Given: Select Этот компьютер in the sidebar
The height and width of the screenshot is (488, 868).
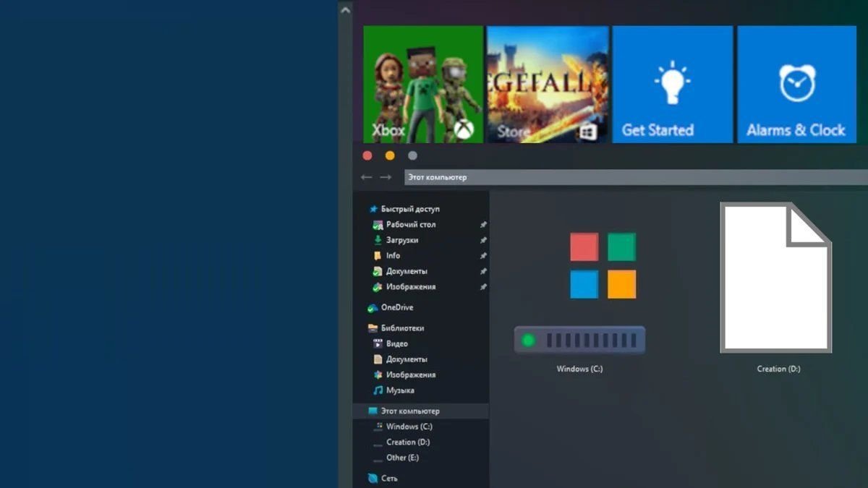Looking at the screenshot, I should click(410, 411).
